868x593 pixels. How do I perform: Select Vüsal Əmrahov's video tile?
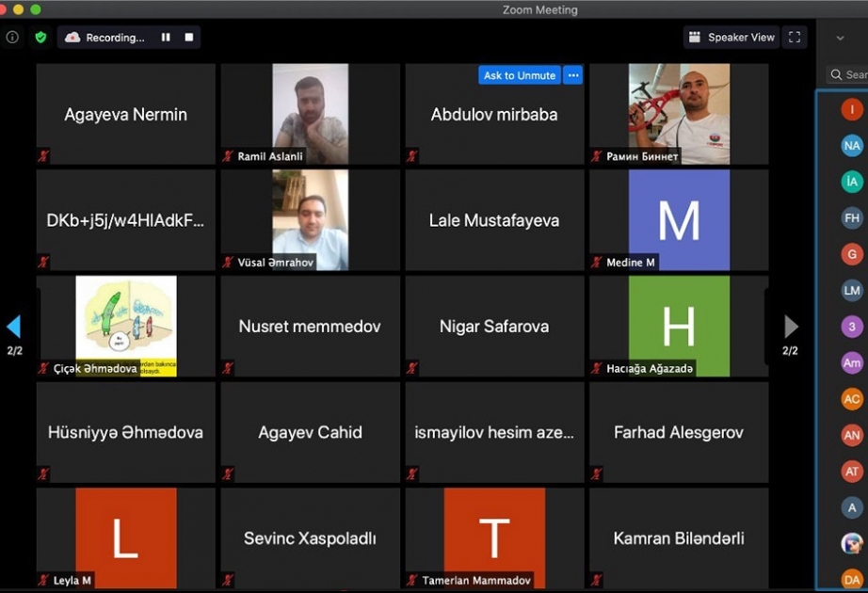pyautogui.click(x=310, y=220)
